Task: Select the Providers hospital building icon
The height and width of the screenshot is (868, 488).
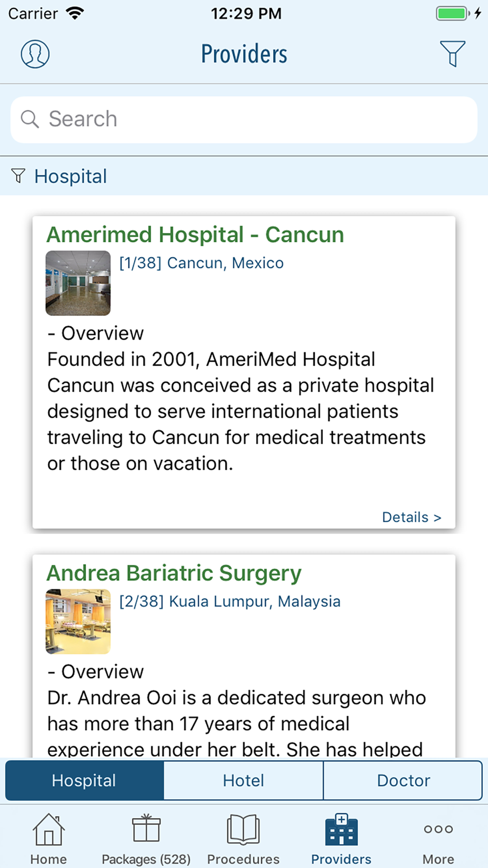Action: click(x=341, y=829)
